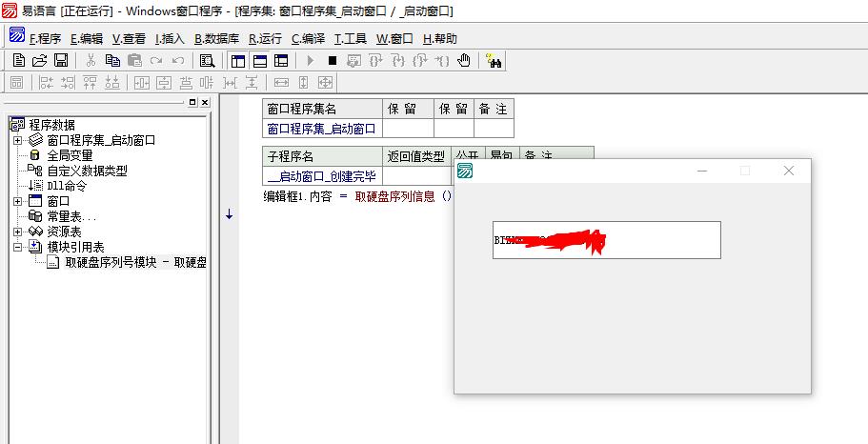Click the Redo arrow icon

(156, 60)
